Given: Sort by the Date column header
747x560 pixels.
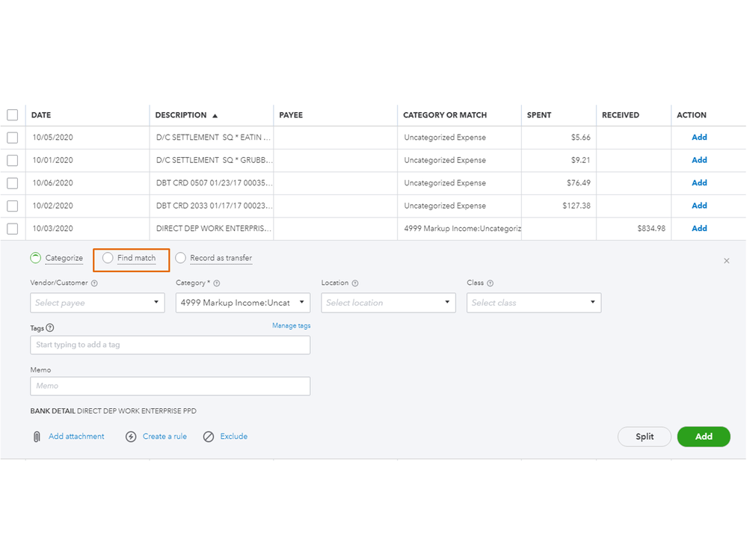Looking at the screenshot, I should (x=41, y=115).
